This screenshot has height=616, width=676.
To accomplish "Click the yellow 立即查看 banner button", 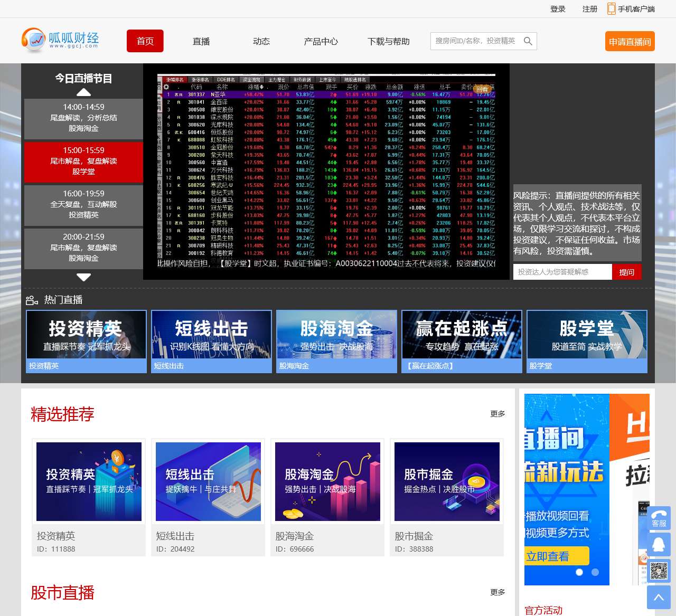I will [x=557, y=556].
